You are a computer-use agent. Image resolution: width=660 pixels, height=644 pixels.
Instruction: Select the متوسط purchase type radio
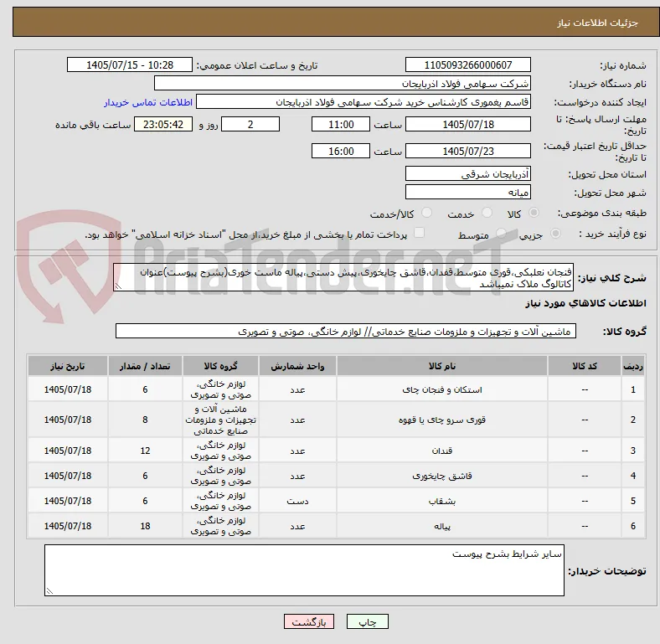point(501,233)
